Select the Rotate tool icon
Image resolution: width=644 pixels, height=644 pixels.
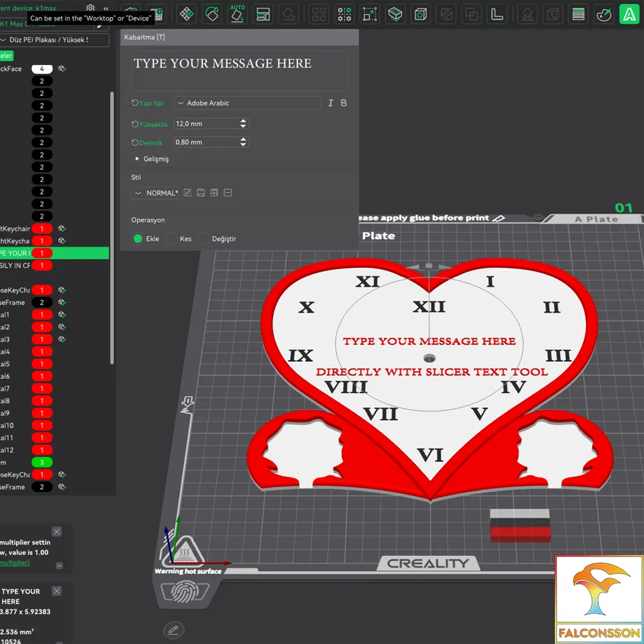[x=212, y=14]
